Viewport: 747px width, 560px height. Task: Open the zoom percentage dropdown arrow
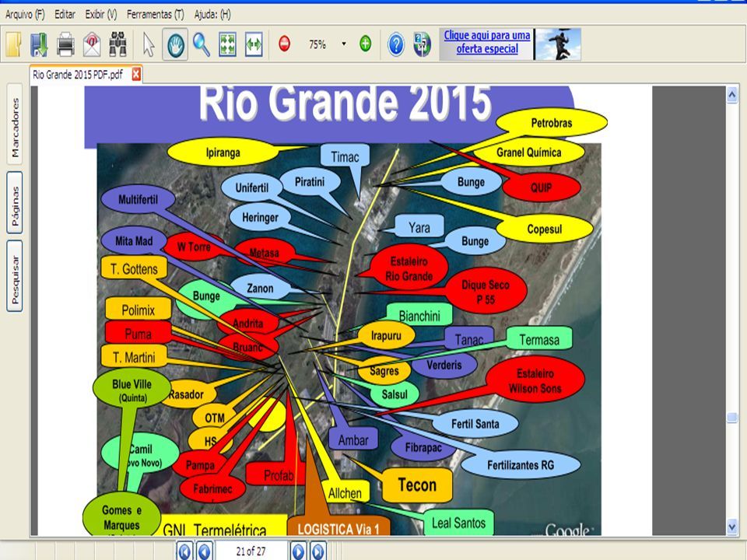click(343, 44)
